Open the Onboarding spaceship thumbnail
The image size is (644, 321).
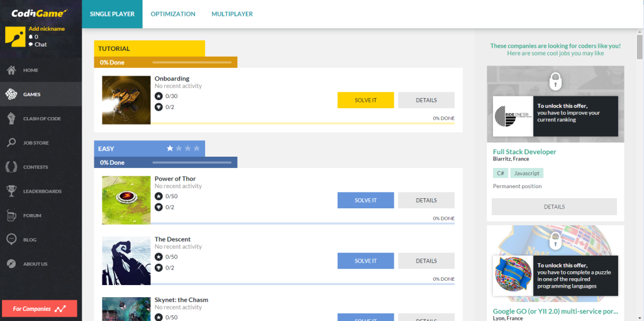pos(126,100)
